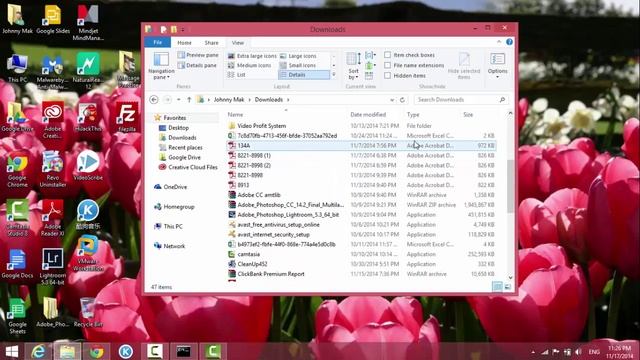640x360 pixels.
Task: Open Chrome from the taskbar
Action: click(x=96, y=351)
